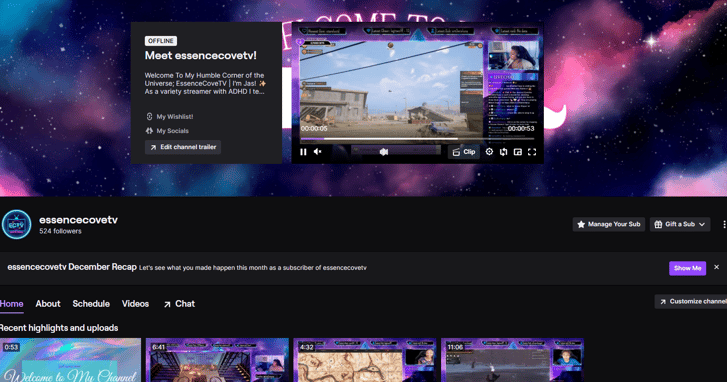Click Customize channel button
The width and height of the screenshot is (727, 382).
[691, 301]
